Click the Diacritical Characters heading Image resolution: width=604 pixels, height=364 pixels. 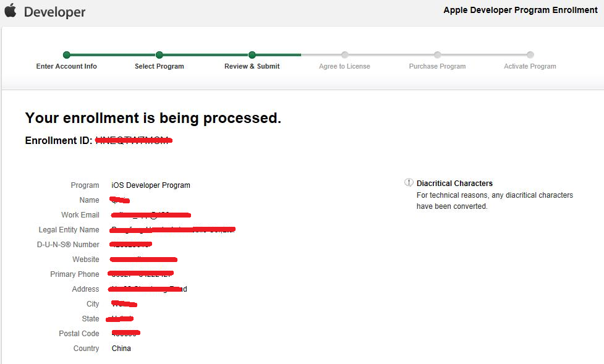coord(454,184)
